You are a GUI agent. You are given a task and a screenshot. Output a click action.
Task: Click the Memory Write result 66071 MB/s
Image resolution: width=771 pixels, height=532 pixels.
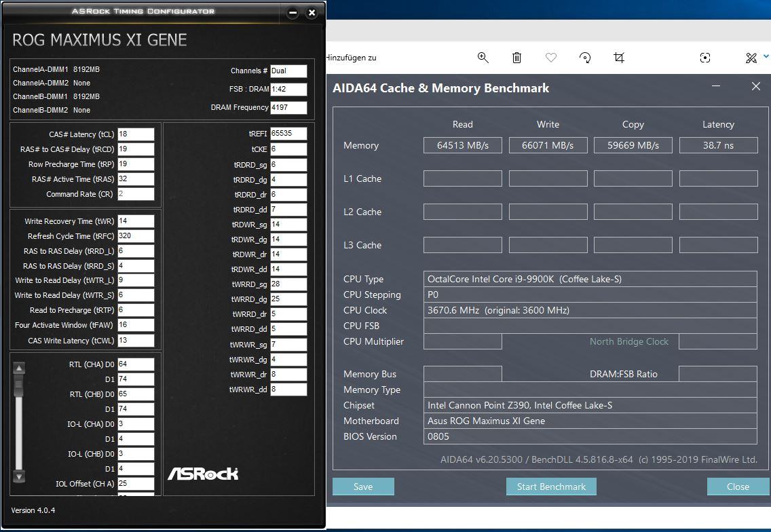coord(548,145)
